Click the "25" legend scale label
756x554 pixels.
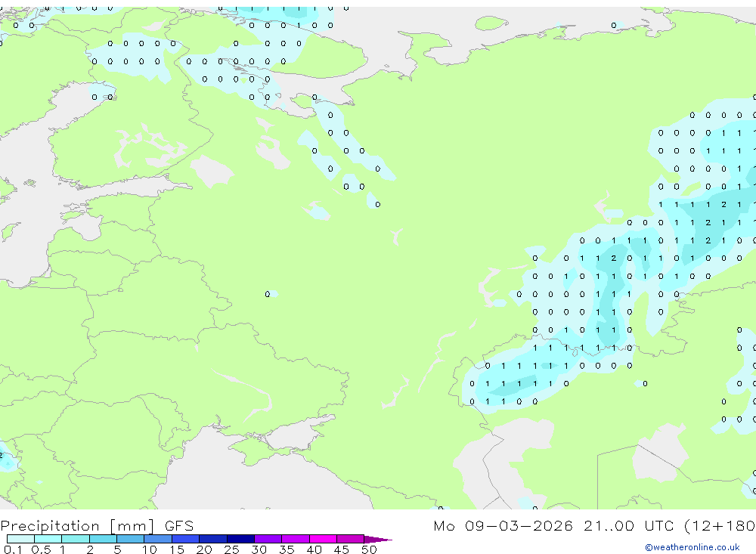(x=231, y=549)
